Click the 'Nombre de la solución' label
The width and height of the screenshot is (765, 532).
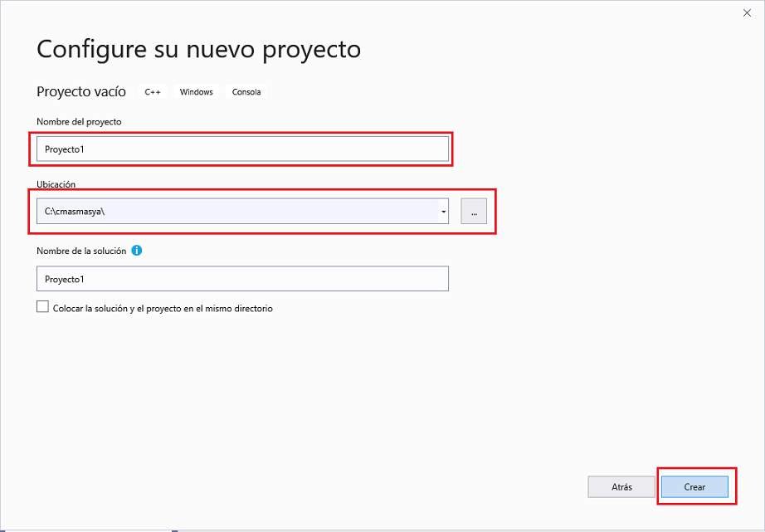point(81,251)
